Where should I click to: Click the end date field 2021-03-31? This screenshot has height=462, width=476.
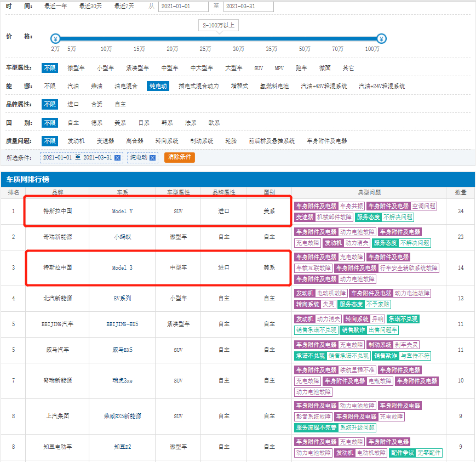tap(248, 7)
